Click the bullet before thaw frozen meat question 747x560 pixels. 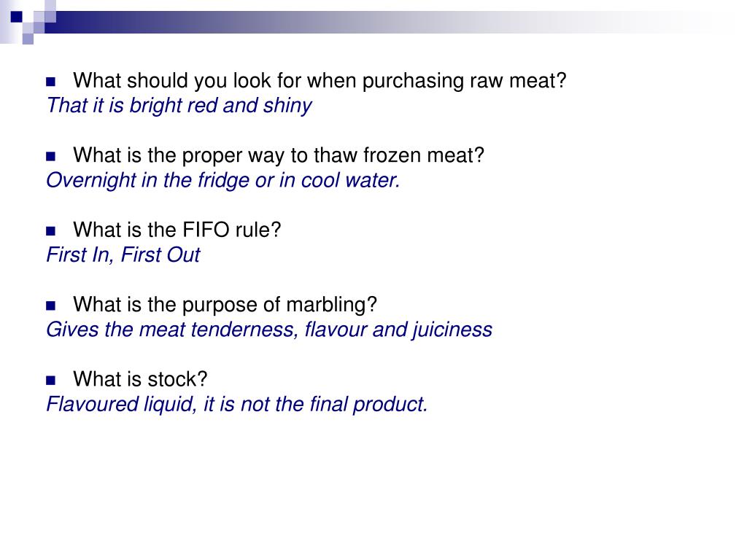click(50, 156)
